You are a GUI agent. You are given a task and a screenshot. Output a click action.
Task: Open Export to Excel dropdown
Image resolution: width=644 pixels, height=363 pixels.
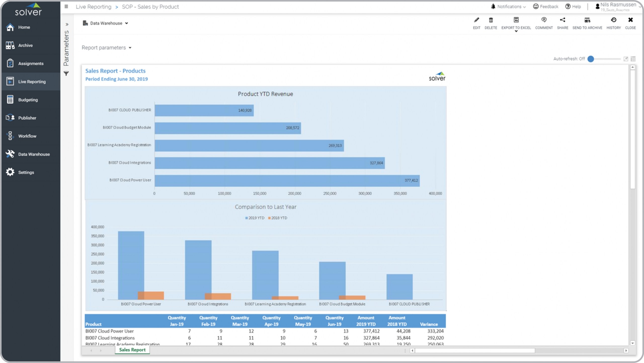point(516,31)
